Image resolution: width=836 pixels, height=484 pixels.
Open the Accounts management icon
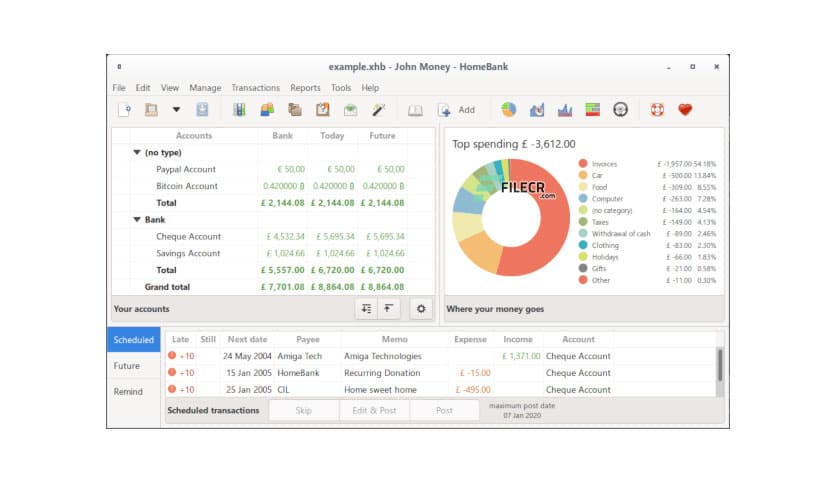pyautogui.click(x=239, y=110)
